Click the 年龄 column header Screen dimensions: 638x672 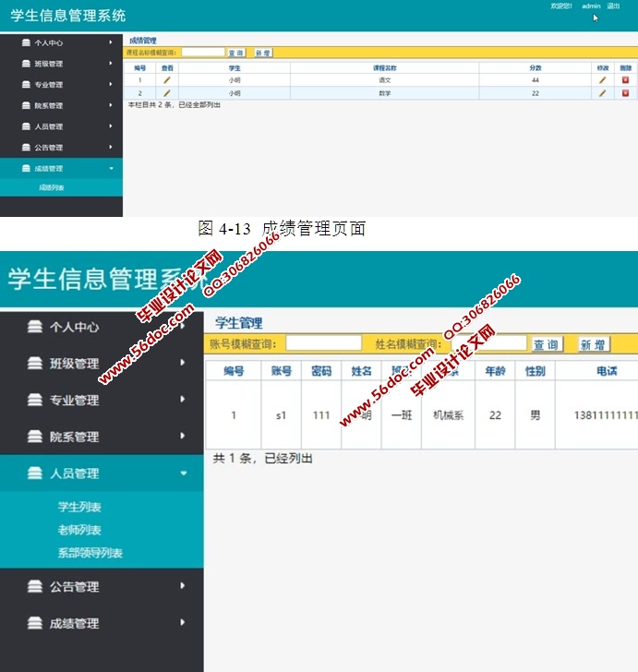pyautogui.click(x=495, y=371)
